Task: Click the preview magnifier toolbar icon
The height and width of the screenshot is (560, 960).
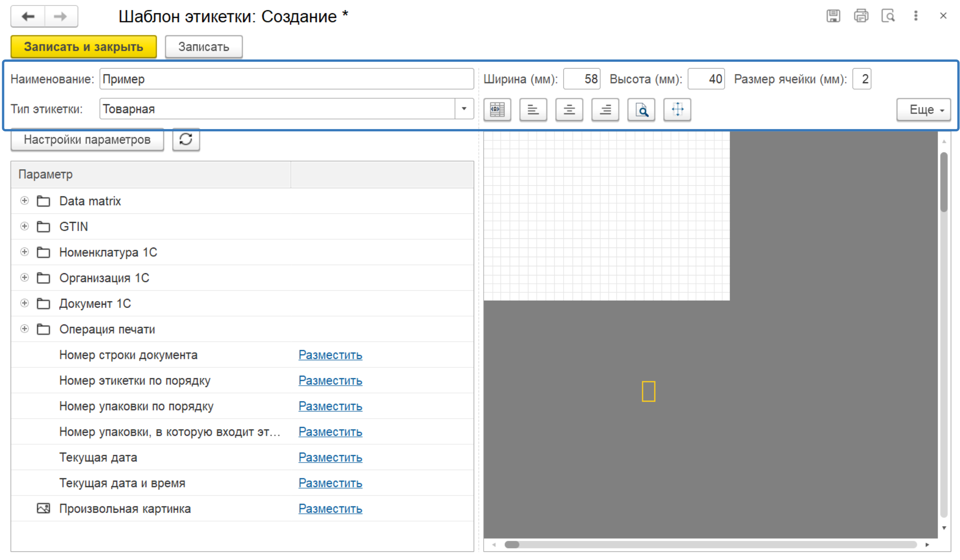Action: pos(641,110)
